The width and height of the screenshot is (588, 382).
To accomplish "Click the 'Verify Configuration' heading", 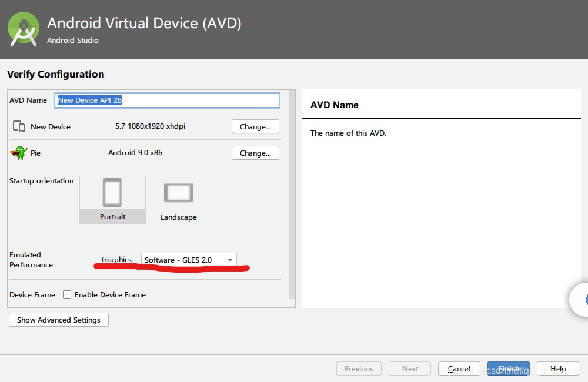I will pos(55,74).
